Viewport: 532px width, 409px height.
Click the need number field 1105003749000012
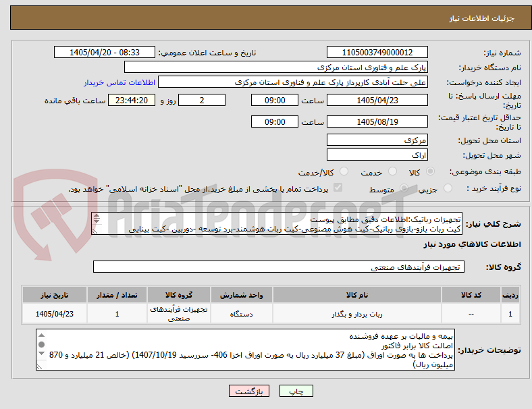pos(377,52)
